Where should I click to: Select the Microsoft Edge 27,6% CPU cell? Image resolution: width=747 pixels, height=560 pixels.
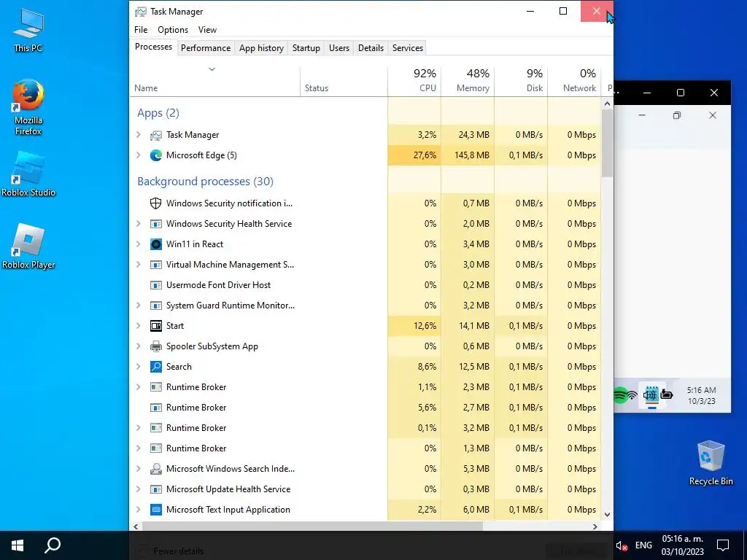(414, 155)
